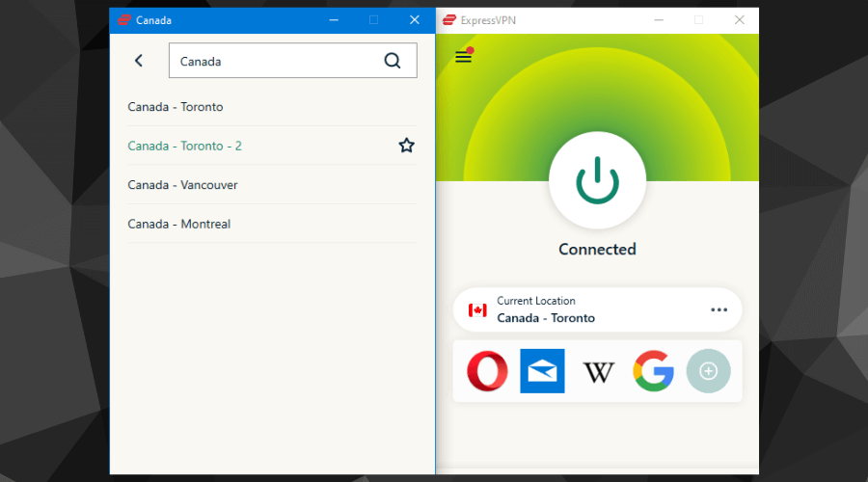The height and width of the screenshot is (482, 868).
Task: Click the ExpressVPN logo in the Canada title bar
Action: pyautogui.click(x=124, y=20)
